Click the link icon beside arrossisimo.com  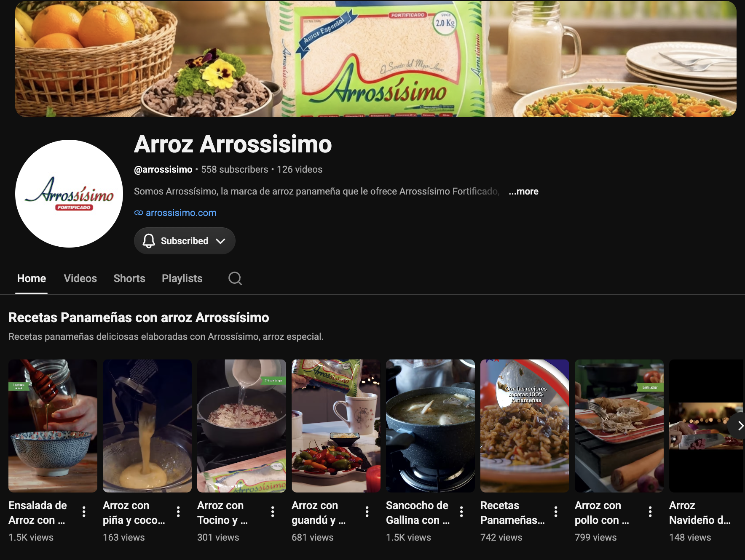coord(139,213)
